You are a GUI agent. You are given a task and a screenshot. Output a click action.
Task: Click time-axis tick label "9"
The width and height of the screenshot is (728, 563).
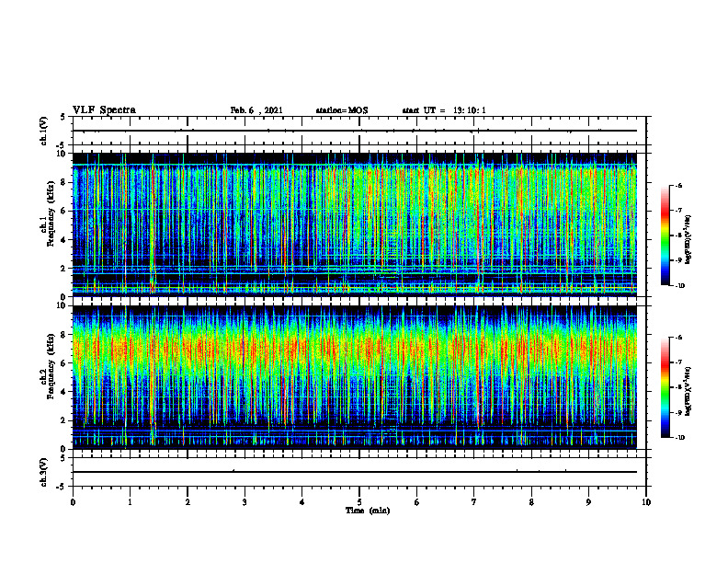point(588,502)
